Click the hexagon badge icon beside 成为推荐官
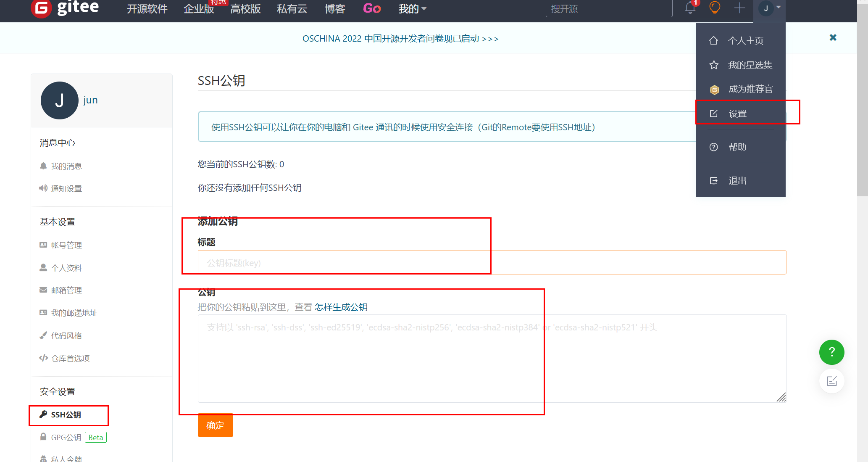This screenshot has height=462, width=868. (714, 90)
